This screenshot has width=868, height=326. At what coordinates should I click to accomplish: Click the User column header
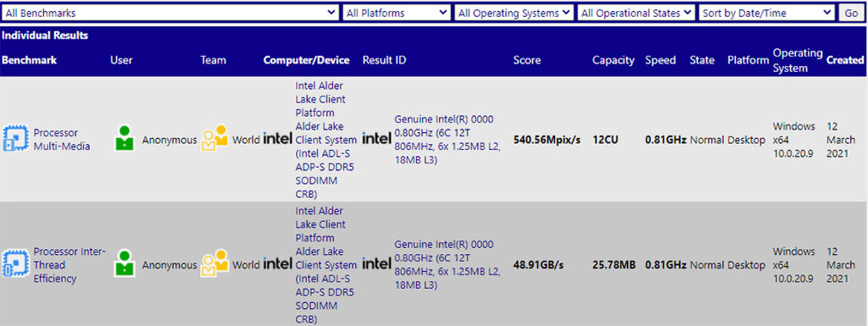(121, 60)
